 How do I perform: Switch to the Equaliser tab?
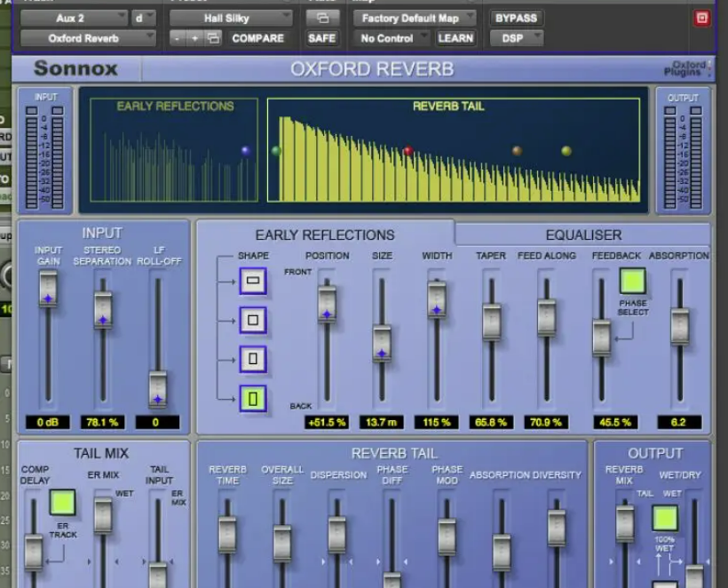(x=583, y=235)
